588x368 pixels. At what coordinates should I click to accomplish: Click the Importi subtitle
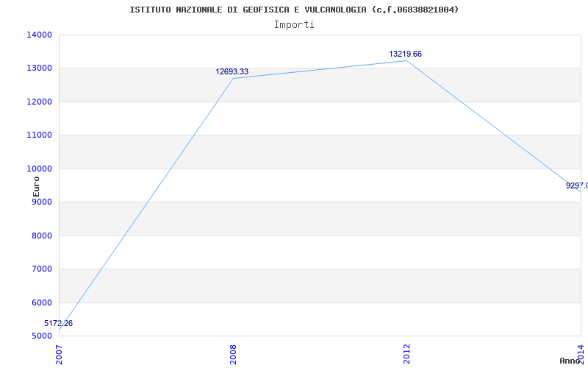[294, 25]
